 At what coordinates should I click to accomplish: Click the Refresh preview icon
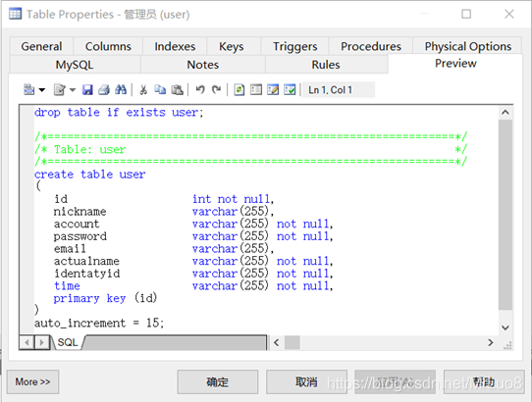point(239,90)
